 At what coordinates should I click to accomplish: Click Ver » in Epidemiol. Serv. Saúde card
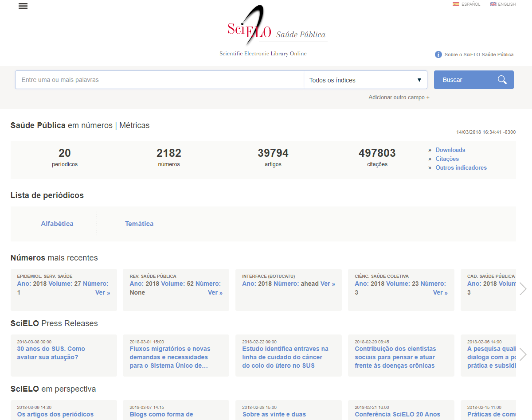point(102,292)
